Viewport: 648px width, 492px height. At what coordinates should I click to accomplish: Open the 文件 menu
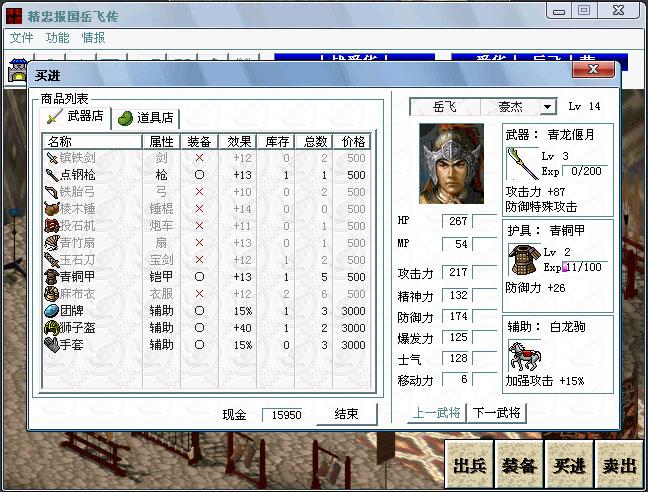[x=21, y=38]
